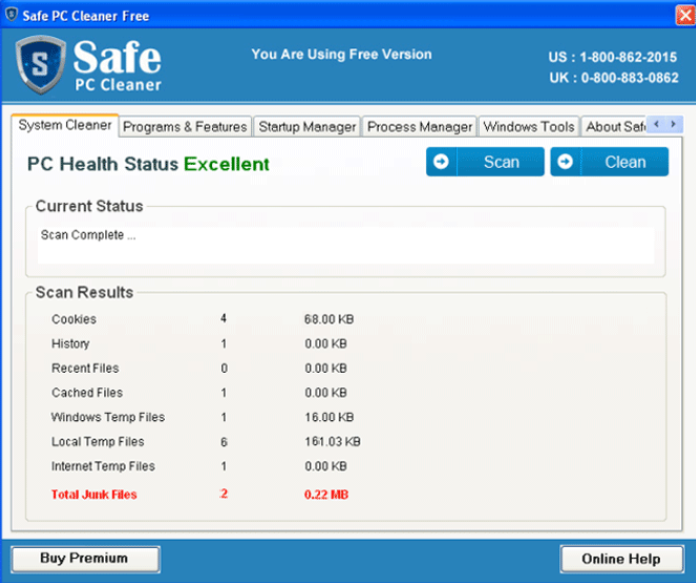Click the US phone number 1-800-862-2015
697x584 pixels.
pyautogui.click(x=629, y=57)
